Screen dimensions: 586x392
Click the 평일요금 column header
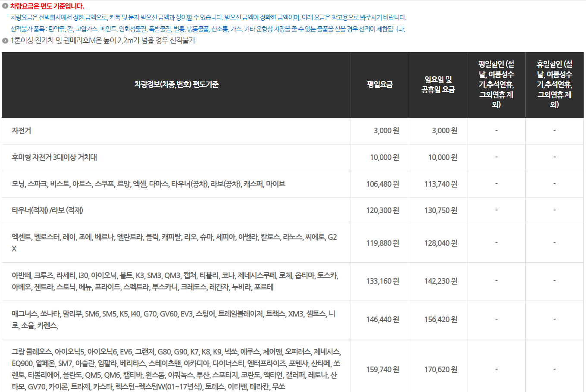point(380,85)
